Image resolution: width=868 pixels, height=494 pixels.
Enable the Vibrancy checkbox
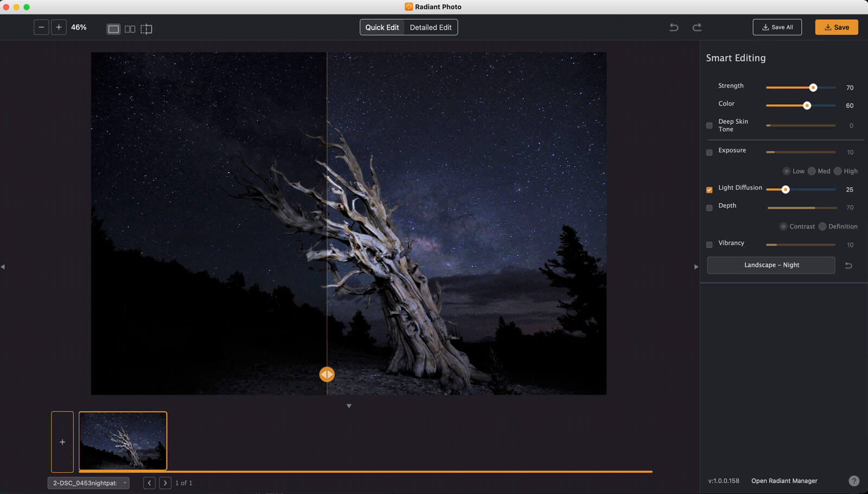point(709,245)
